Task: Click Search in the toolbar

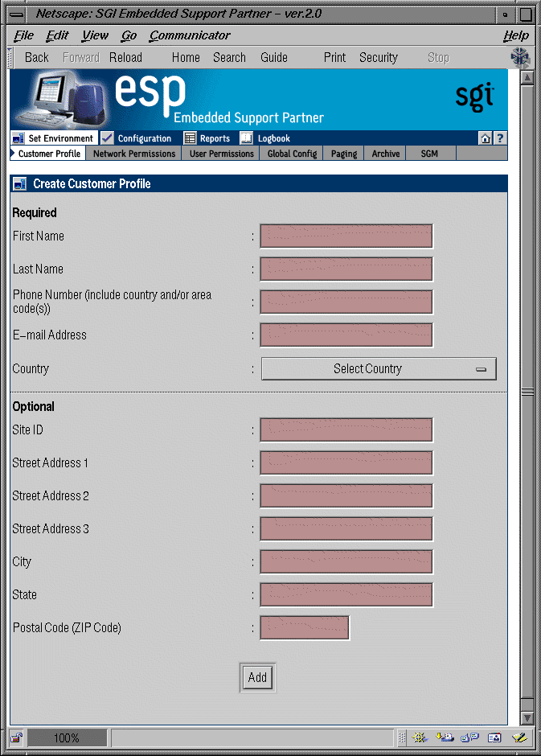Action: pos(229,57)
